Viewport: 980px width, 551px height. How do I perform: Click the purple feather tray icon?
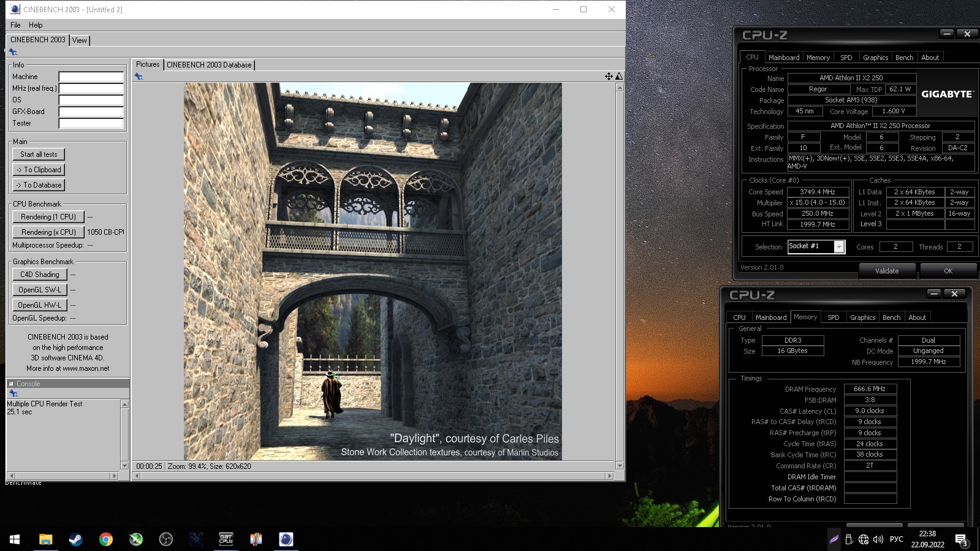834,539
